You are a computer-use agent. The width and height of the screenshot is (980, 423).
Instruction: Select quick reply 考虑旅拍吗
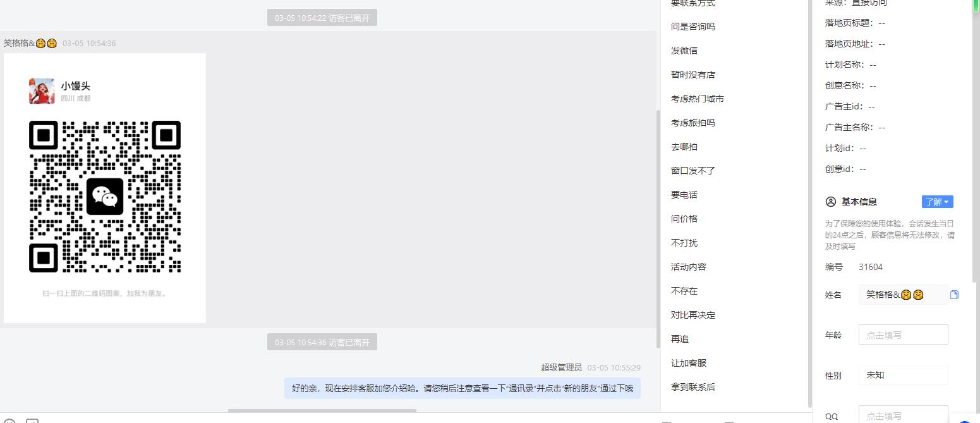(x=693, y=123)
